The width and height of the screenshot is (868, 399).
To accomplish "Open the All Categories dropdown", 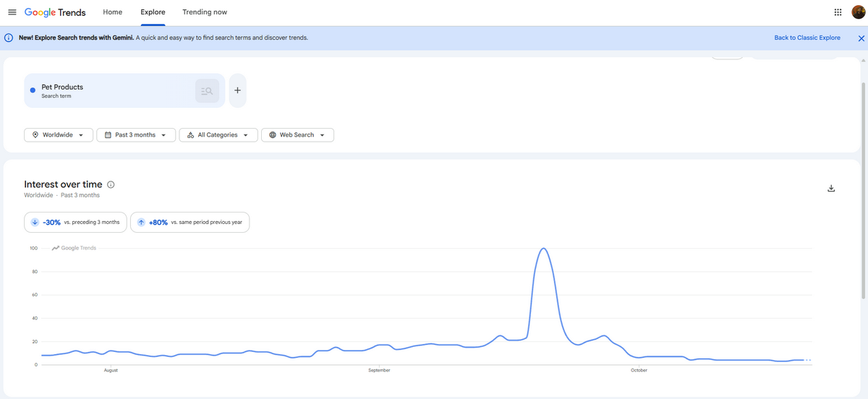I will [x=218, y=135].
